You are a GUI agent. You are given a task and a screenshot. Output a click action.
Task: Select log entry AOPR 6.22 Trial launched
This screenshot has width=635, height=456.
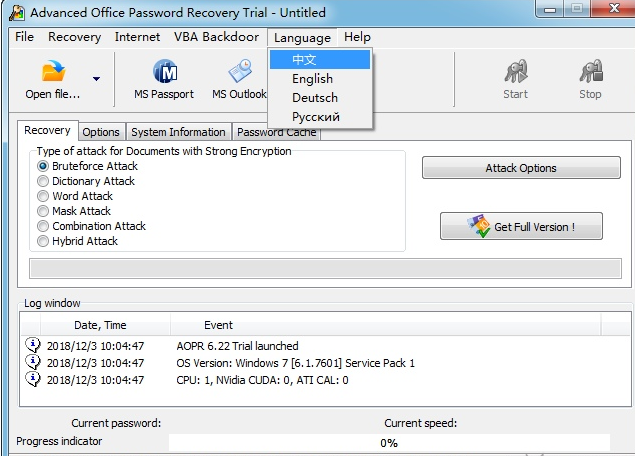pyautogui.click(x=237, y=346)
